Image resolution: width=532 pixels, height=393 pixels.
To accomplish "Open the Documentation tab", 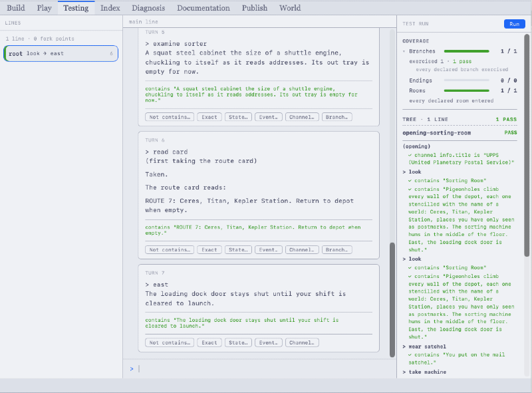I will click(x=203, y=8).
